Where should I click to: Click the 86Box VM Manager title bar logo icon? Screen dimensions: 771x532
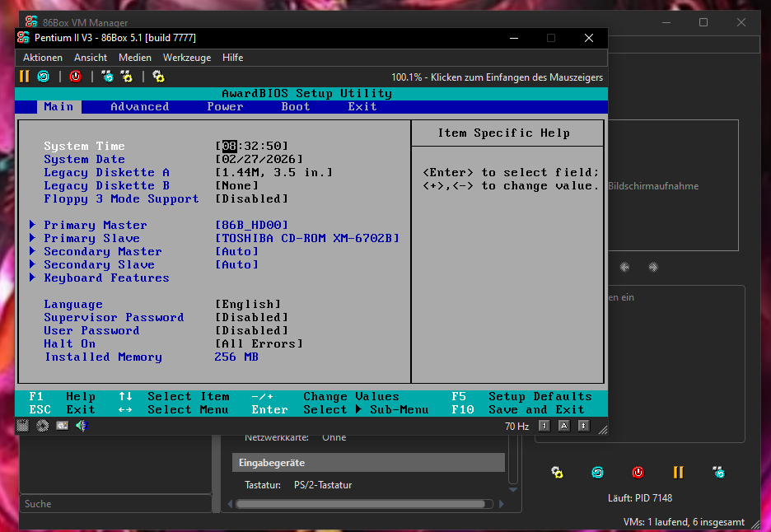click(x=31, y=21)
